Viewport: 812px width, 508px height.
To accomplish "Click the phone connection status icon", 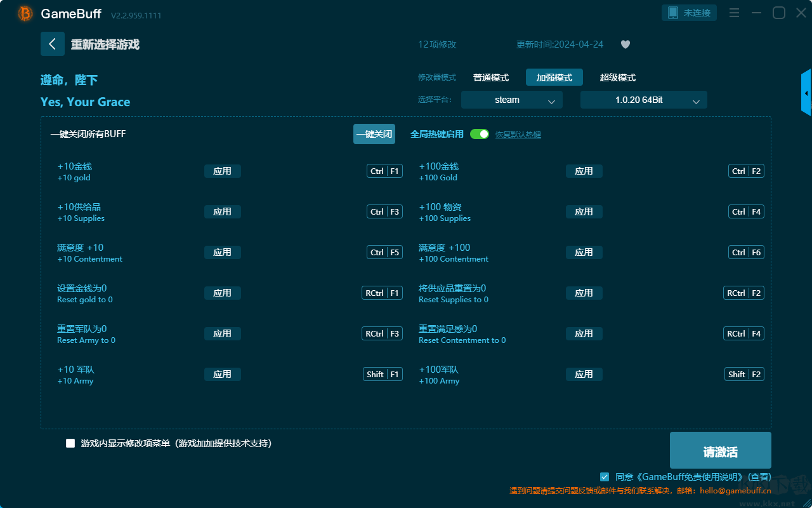I will click(673, 13).
